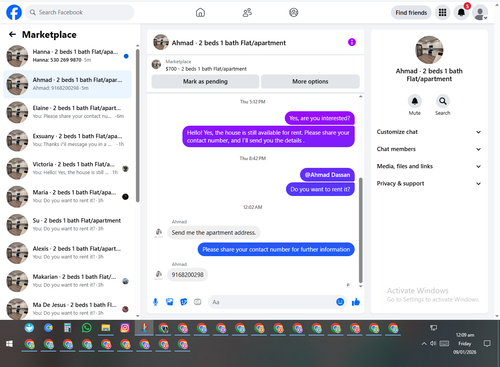Click the 9168200298 message bubble
The height and width of the screenshot is (367, 500).
pos(187,275)
